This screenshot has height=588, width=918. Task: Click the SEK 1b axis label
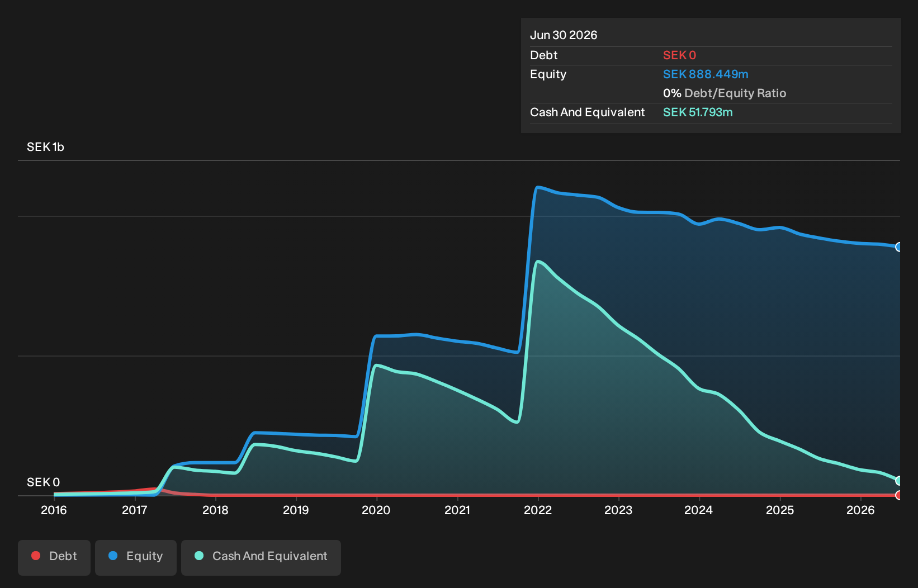coord(45,147)
